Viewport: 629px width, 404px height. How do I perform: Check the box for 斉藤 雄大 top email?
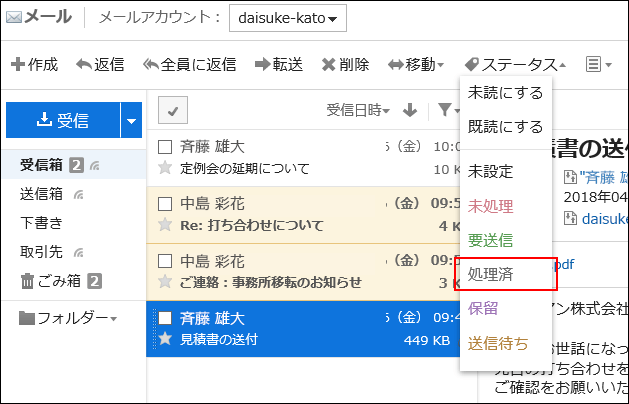(x=166, y=147)
